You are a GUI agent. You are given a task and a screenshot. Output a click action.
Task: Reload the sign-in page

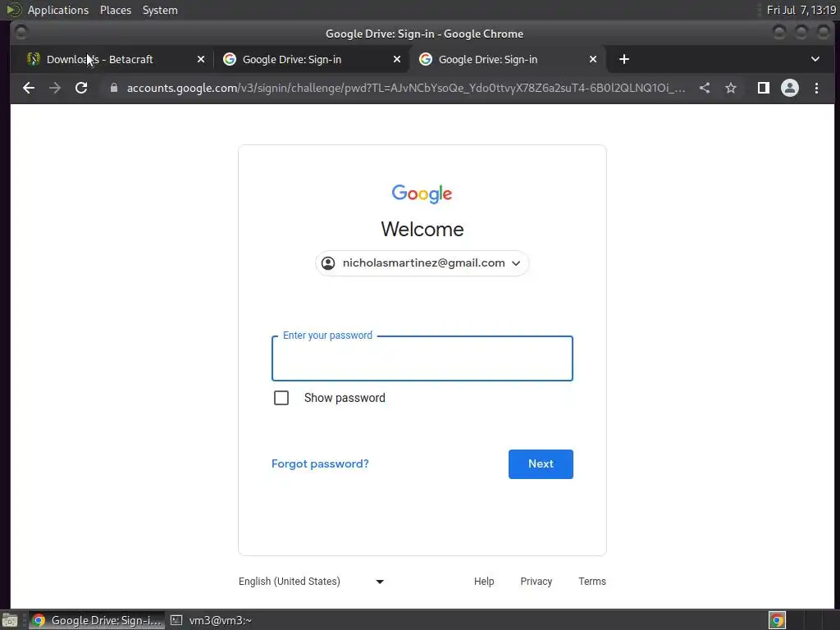coord(81,88)
